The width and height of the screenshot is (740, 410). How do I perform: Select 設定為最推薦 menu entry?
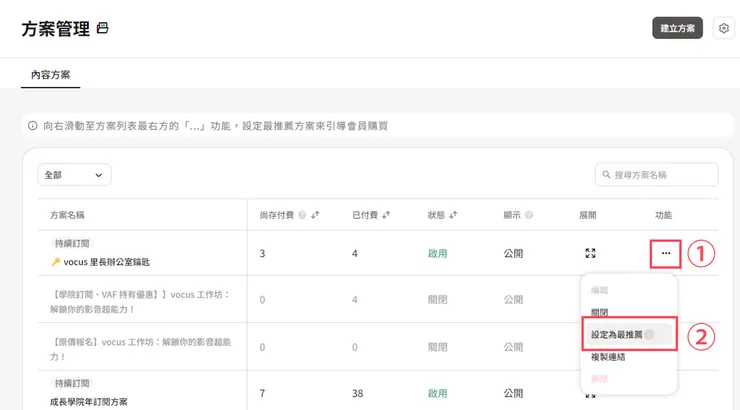click(x=629, y=335)
